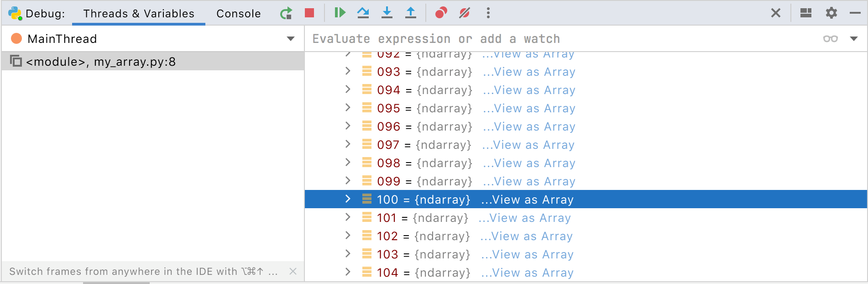Click the frame icon beside <module>
Image resolution: width=868 pixels, height=284 pixels.
click(x=16, y=61)
